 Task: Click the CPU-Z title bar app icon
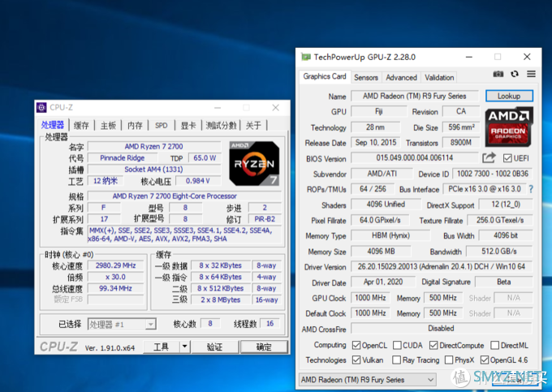click(41, 107)
